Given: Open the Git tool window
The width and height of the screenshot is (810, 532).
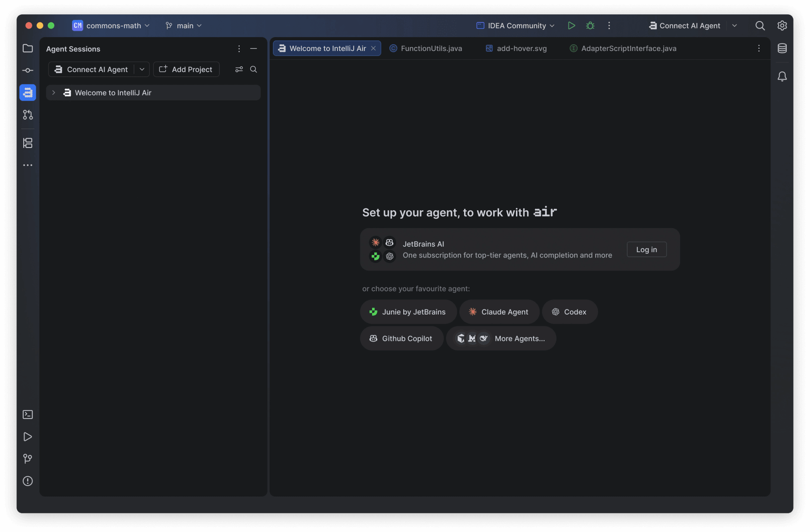Looking at the screenshot, I should (27, 459).
